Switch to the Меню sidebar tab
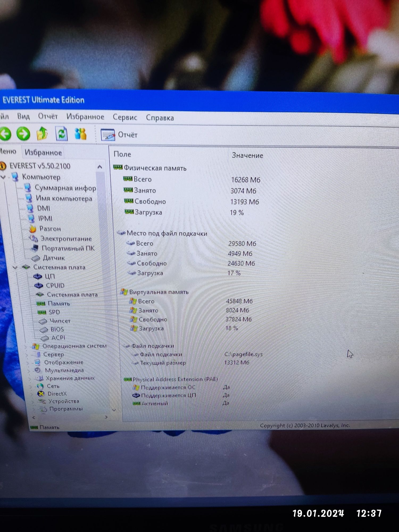 (x=8, y=151)
